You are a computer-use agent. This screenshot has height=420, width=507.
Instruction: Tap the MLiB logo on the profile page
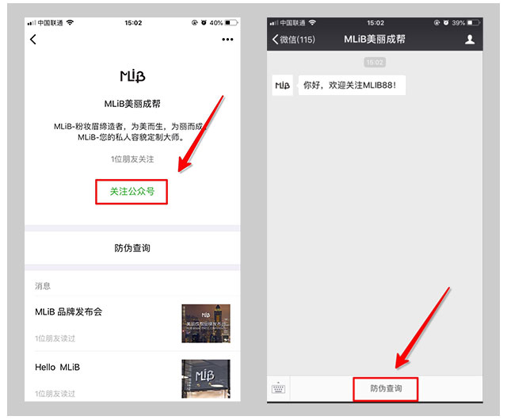coord(132,76)
